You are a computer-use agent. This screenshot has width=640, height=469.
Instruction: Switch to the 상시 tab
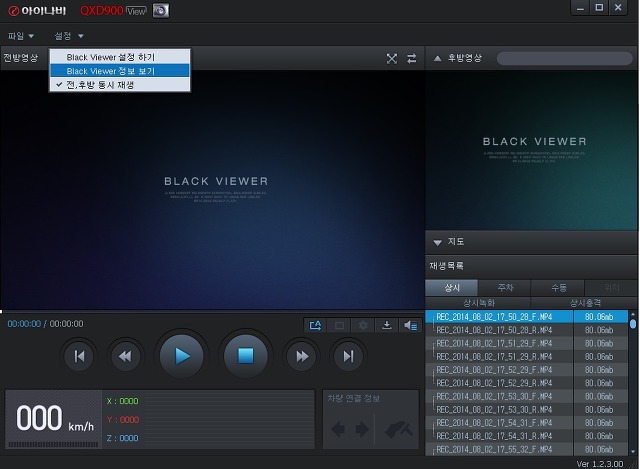[x=451, y=288]
